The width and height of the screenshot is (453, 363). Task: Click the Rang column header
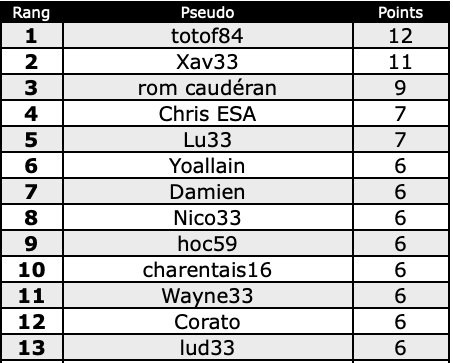[x=31, y=13]
